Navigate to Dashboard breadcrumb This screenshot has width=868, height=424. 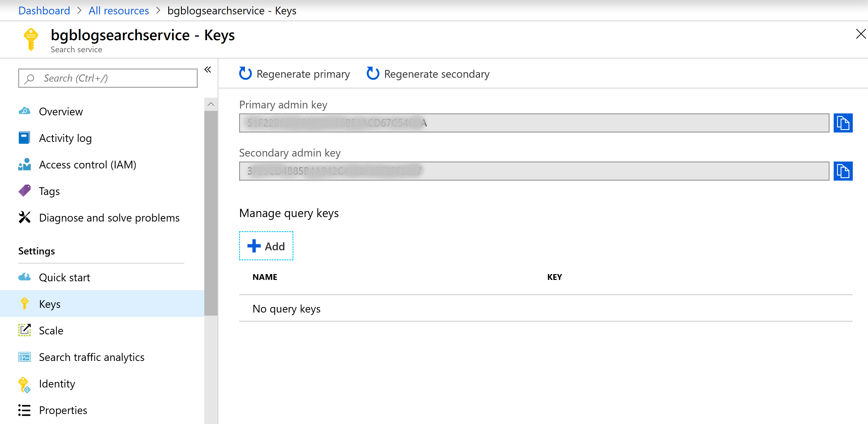click(x=44, y=11)
